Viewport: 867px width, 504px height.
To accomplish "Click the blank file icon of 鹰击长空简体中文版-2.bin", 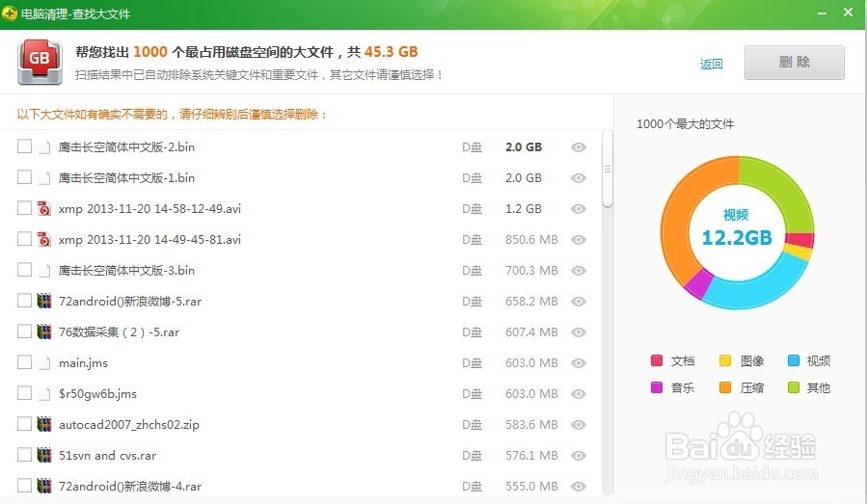I will (x=44, y=147).
